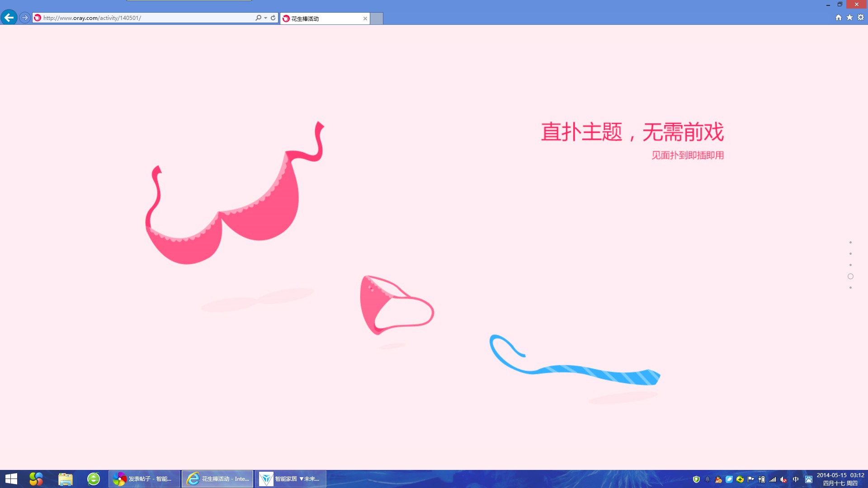Select the File Explorer taskbar icon
The width and height of the screenshot is (868, 488).
click(x=65, y=479)
